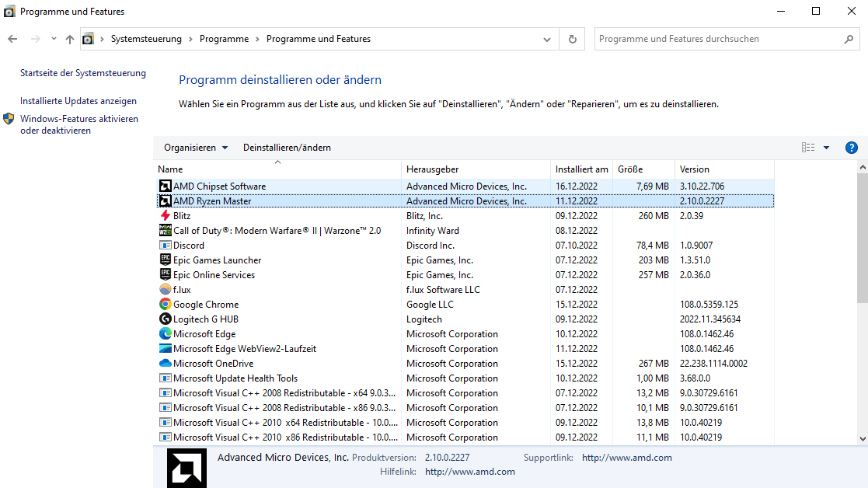The height and width of the screenshot is (488, 868).
Task: Click Deinstallieren/ändern in the toolbar
Action: tap(287, 148)
